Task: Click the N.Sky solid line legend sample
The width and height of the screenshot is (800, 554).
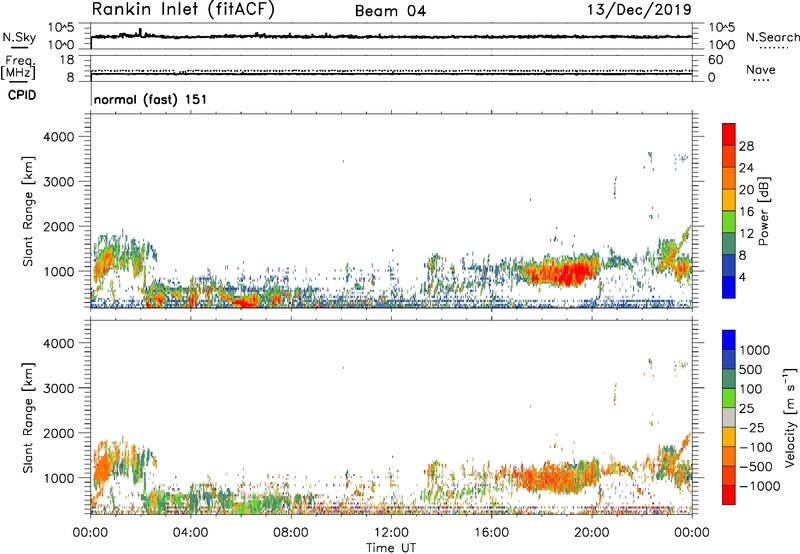Action: 19,47
